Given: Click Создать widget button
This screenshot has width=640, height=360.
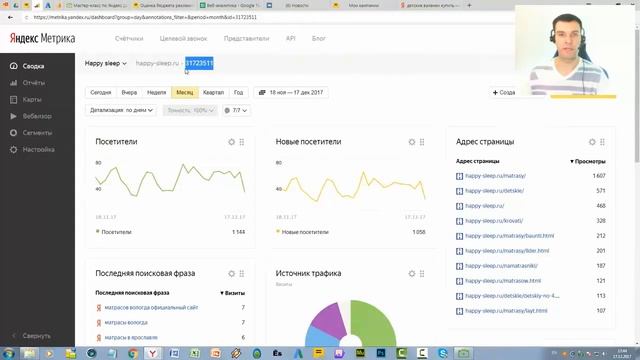Looking at the screenshot, I should point(504,93).
